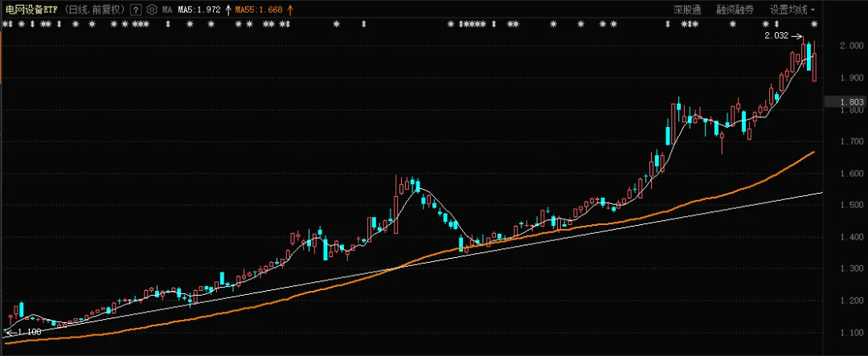Open the 设置均线 dropdown
This screenshot has height=356, width=868.
coord(792,10)
